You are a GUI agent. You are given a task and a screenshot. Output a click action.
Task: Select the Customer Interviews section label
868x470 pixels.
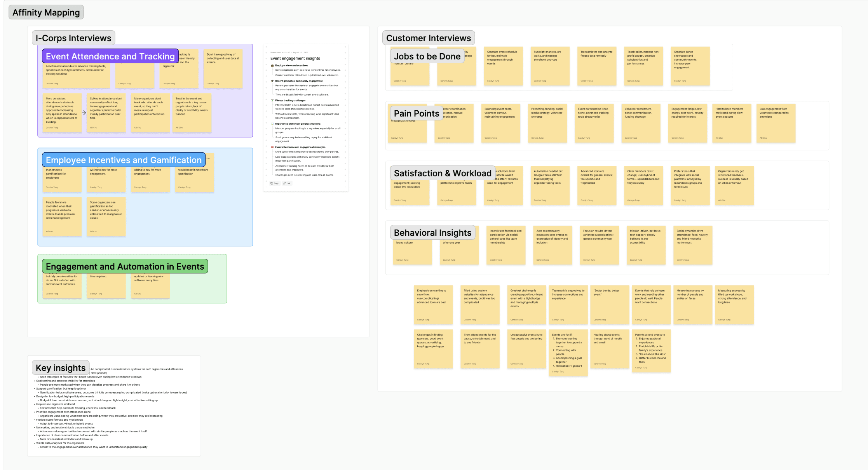[x=428, y=38]
